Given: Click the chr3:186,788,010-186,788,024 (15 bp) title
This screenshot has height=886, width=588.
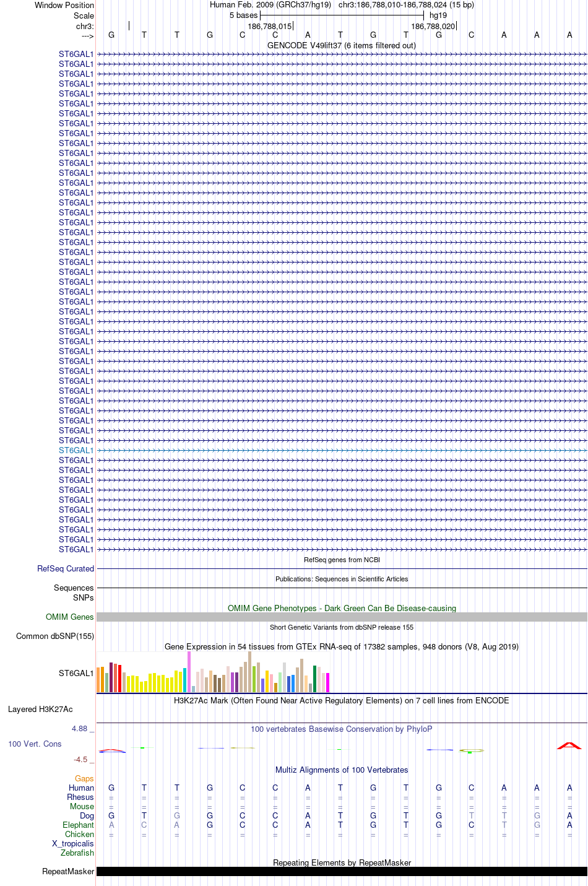Looking at the screenshot, I should click(x=406, y=5).
